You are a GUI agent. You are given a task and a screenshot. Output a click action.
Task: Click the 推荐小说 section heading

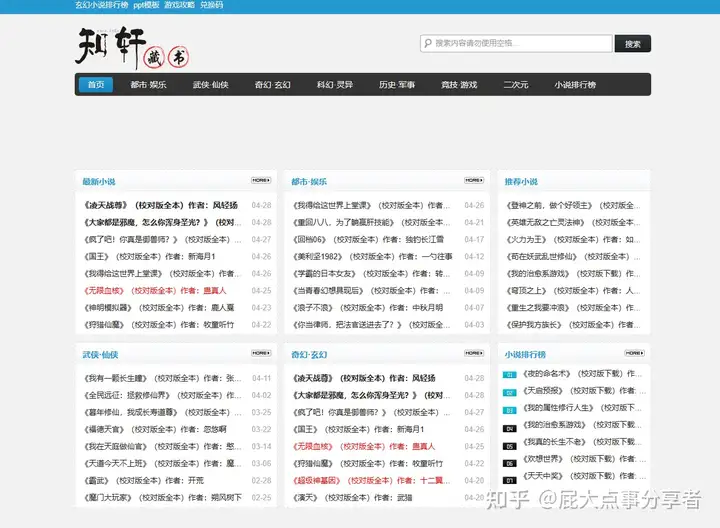pyautogui.click(x=521, y=181)
